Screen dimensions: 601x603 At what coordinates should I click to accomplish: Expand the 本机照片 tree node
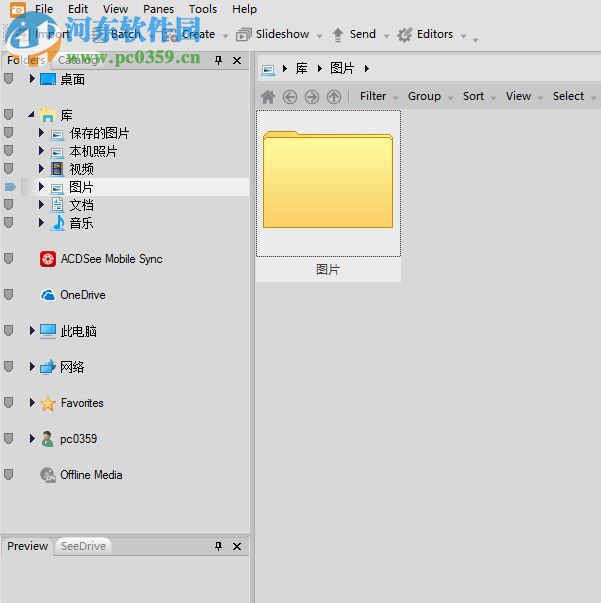(x=41, y=150)
